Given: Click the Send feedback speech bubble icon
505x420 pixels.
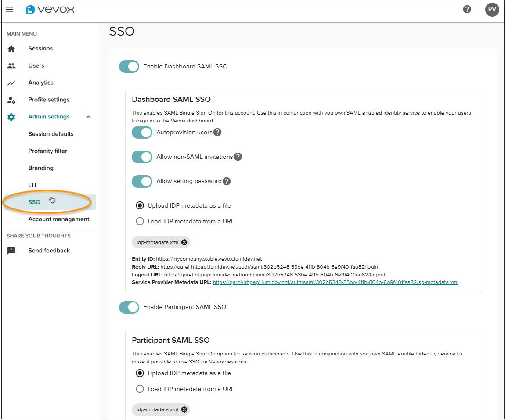Looking at the screenshot, I should (11, 251).
